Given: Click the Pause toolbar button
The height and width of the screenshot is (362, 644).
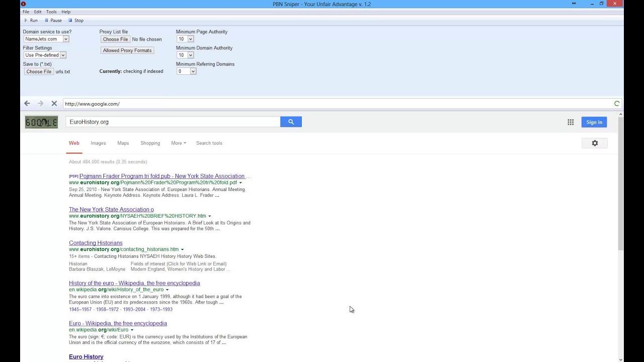Looking at the screenshot, I should (53, 21).
